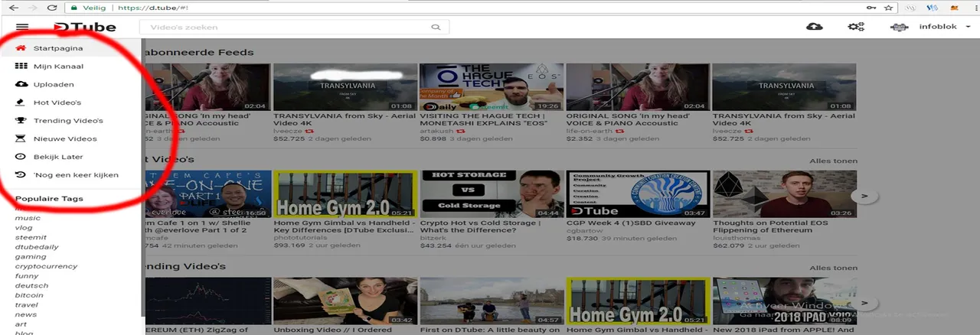Image resolution: width=980 pixels, height=335 pixels.
Task: Click the blue Steem extension icon
Action: (x=933, y=8)
